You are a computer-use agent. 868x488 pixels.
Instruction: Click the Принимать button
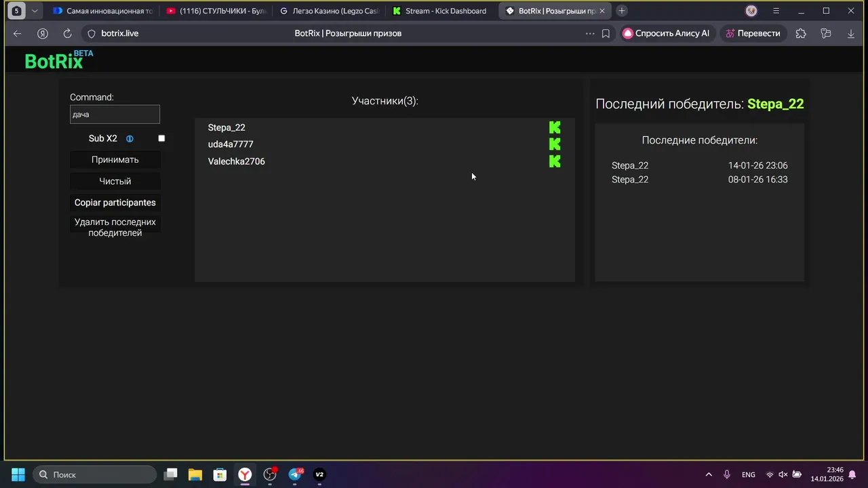[115, 160]
